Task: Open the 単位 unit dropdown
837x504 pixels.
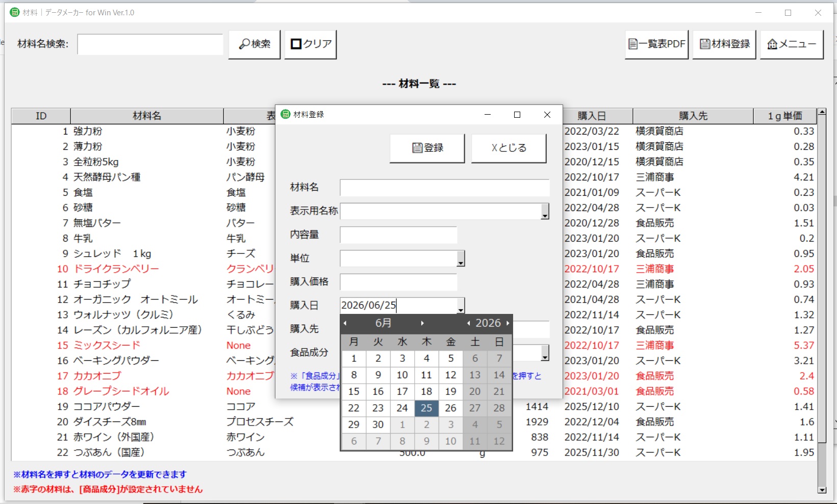Action: coord(461,258)
